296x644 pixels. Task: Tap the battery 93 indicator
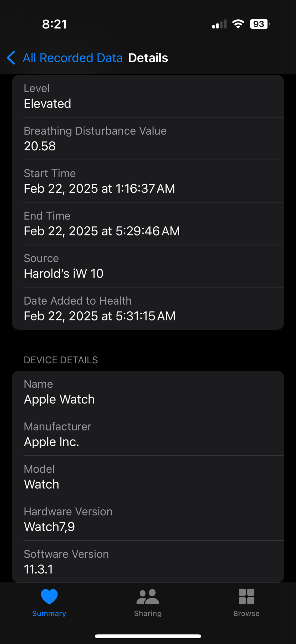[x=260, y=24]
